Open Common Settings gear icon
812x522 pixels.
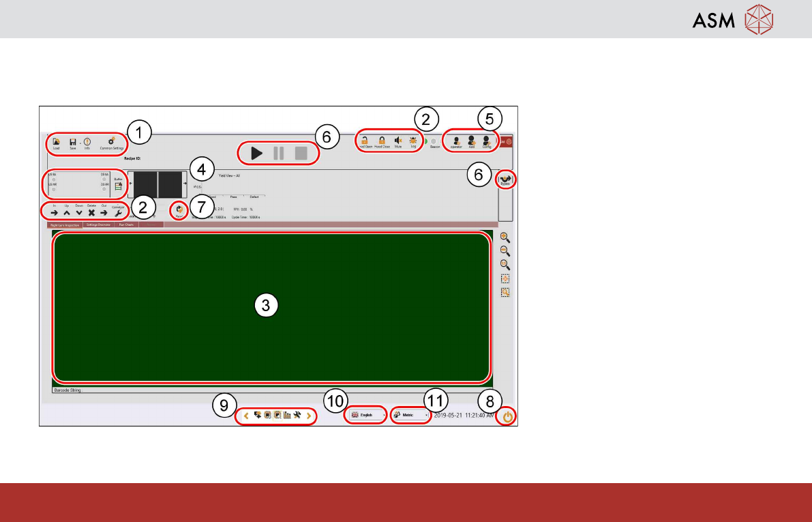tap(111, 141)
